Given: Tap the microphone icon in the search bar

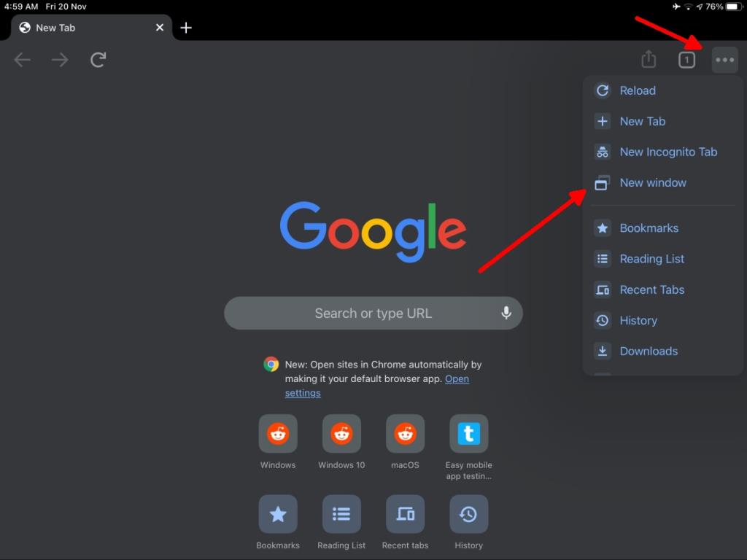Looking at the screenshot, I should [x=506, y=312].
